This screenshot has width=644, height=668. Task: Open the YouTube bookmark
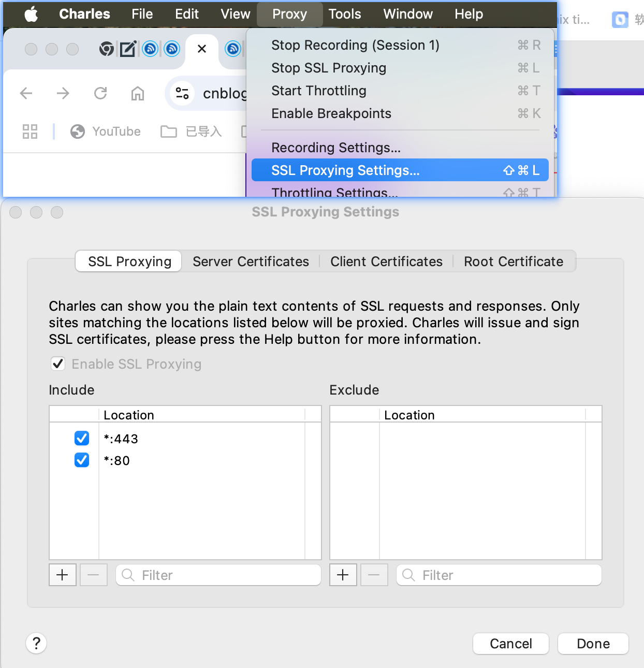point(106,132)
